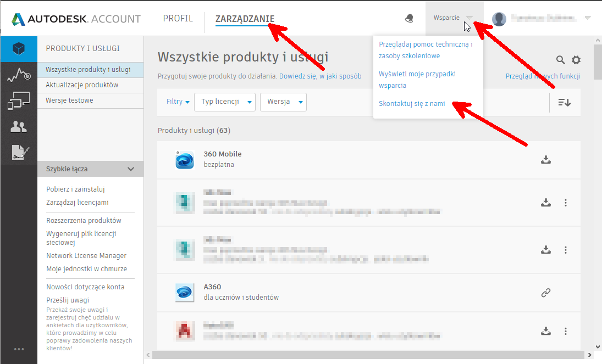Select Wszystkie produkty i usługi in sidebar

click(x=91, y=70)
